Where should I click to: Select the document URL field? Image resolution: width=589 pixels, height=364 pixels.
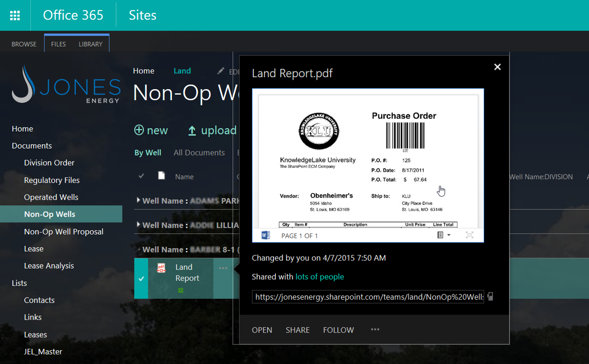[x=368, y=297]
